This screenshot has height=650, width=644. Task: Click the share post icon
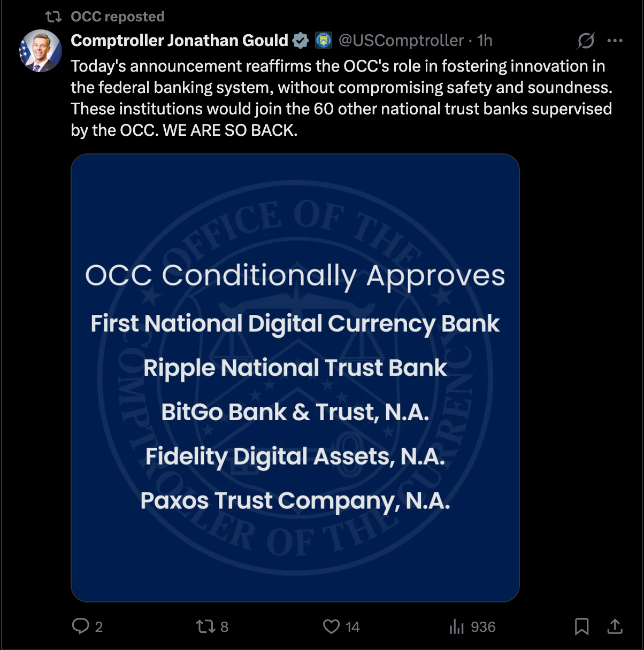(x=615, y=626)
